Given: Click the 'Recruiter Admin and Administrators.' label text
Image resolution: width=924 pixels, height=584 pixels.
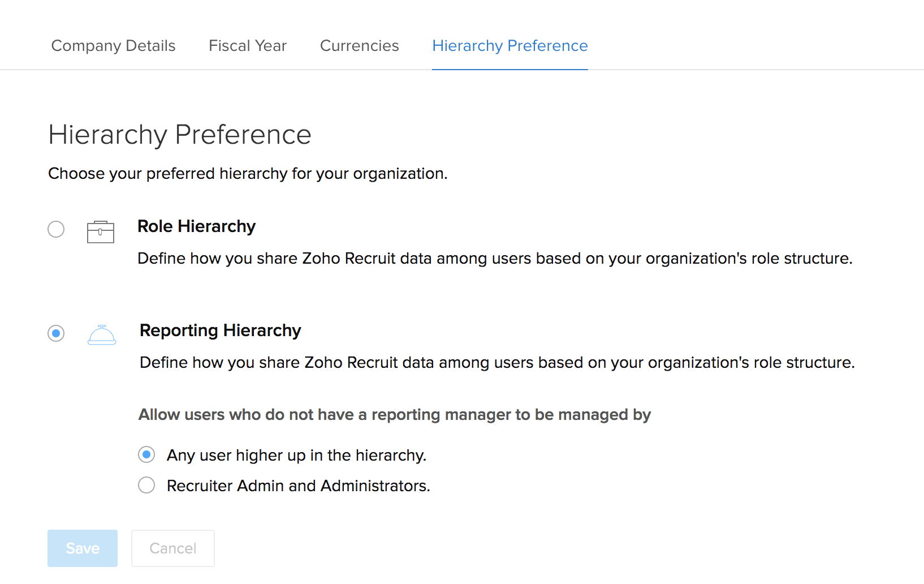Looking at the screenshot, I should coord(298,486).
